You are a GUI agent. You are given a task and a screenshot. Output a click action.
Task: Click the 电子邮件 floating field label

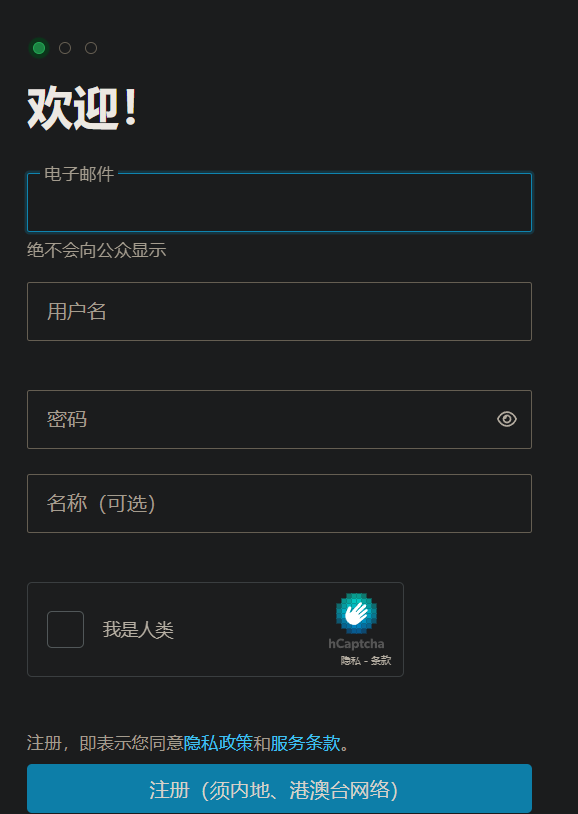[x=79, y=174]
